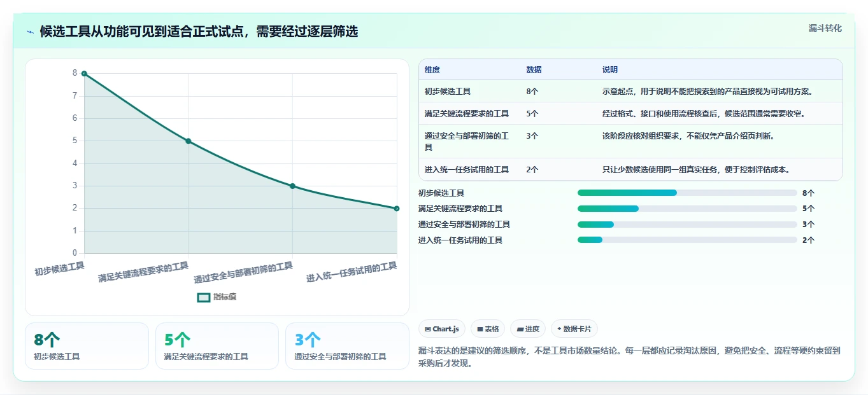This screenshot has height=395, width=868.
Task: Click table cell 初步候选工具
Action: [448, 92]
